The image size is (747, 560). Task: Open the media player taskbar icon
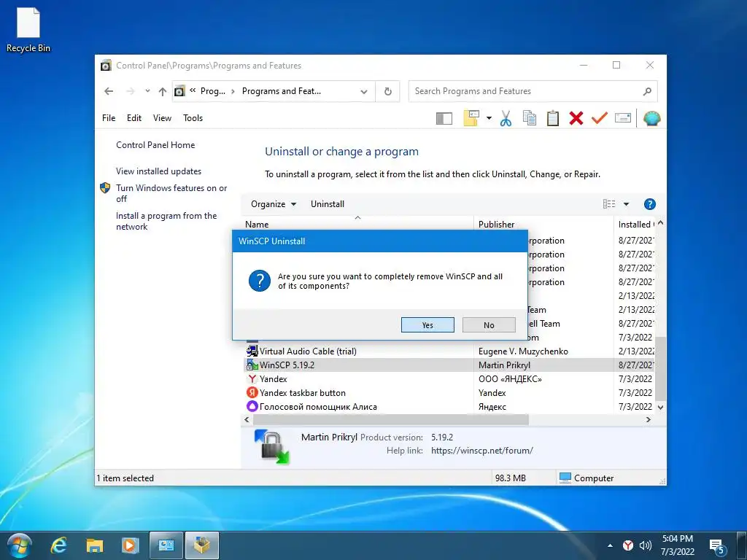point(130,545)
